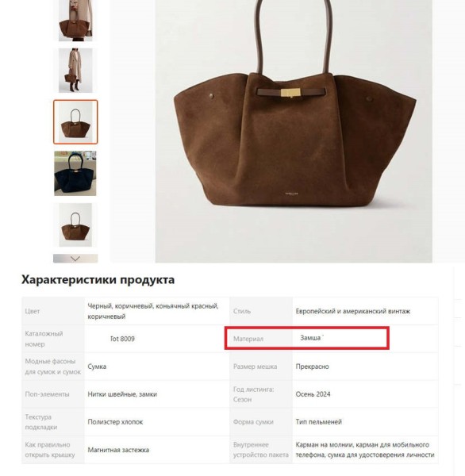Click the 'Тип пельменей' bag shape value
This screenshot has height=476, width=465.
click(319, 422)
